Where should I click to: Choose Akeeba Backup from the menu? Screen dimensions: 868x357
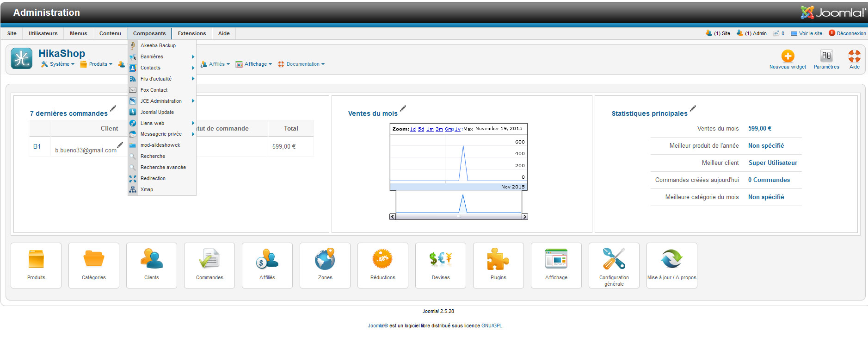(162, 45)
